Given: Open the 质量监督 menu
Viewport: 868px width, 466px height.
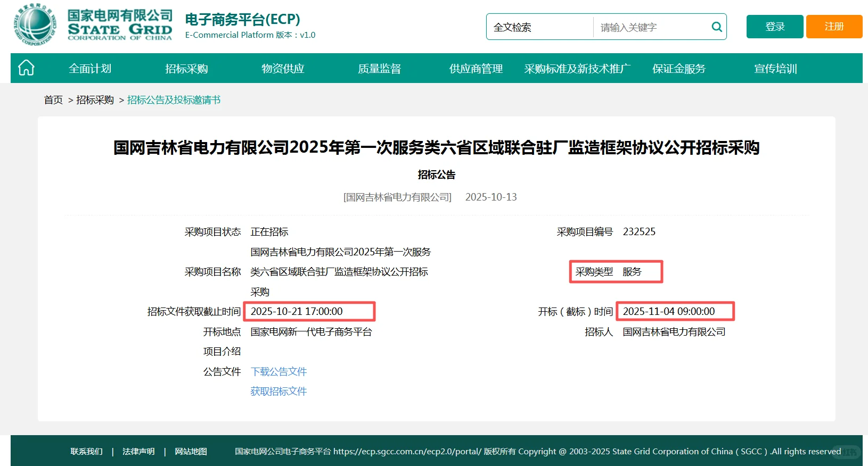Looking at the screenshot, I should tap(379, 69).
